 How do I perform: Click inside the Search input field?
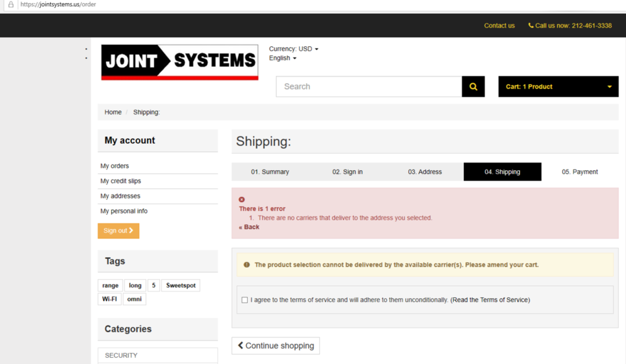click(368, 86)
